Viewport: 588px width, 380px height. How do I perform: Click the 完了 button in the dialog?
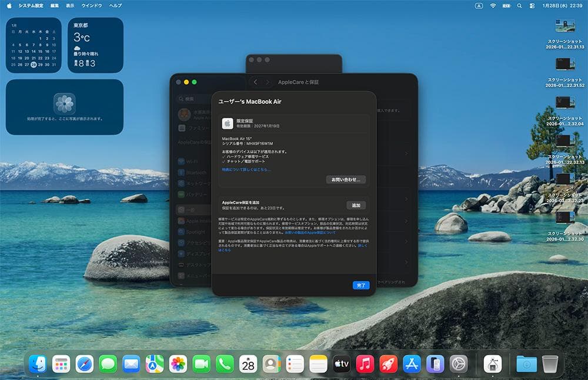click(361, 285)
